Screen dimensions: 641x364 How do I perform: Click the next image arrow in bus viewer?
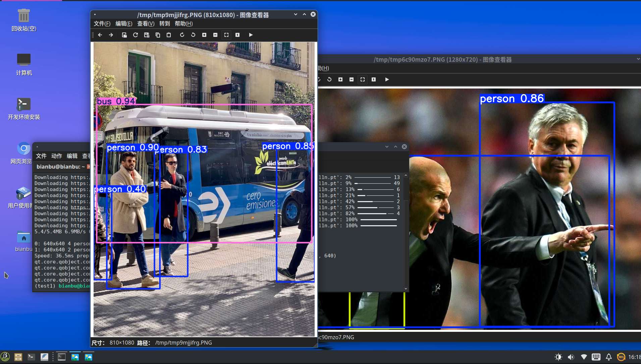tap(111, 35)
